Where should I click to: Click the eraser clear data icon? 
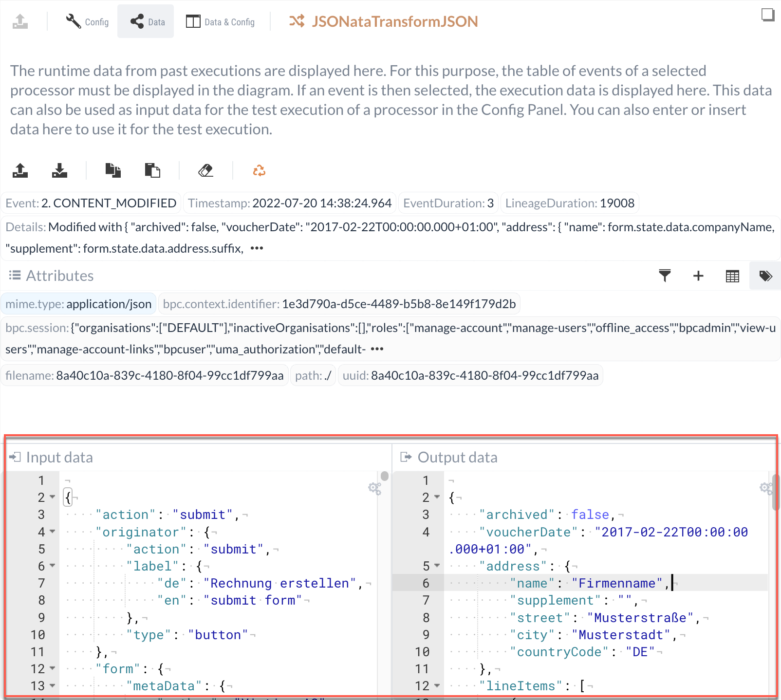coord(206,170)
